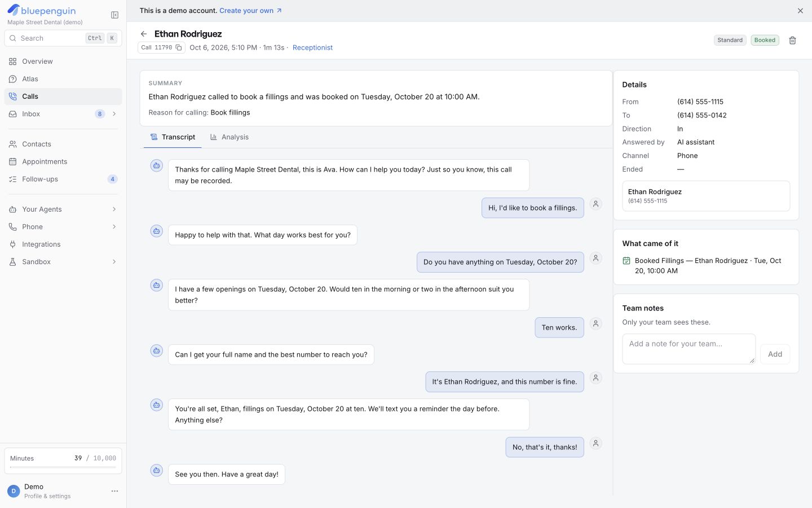This screenshot has height=508, width=812.
Task: Click the Inbox count badge 8
Action: [100, 114]
